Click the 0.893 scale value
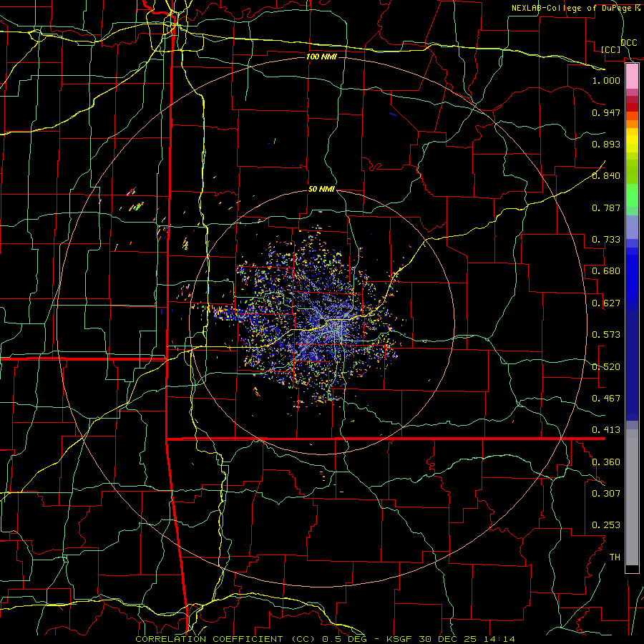This screenshot has height=644, width=644. point(606,144)
